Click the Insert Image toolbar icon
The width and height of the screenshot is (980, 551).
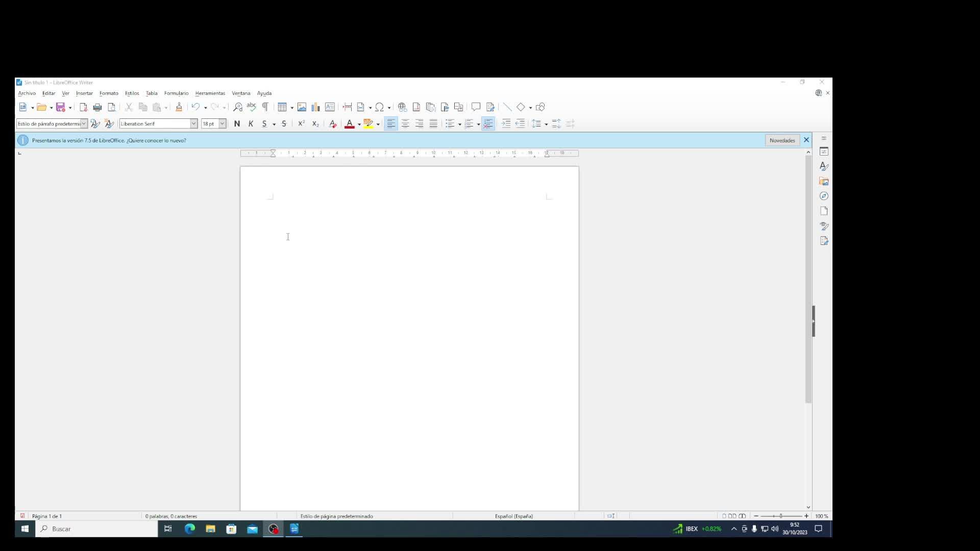[302, 107]
